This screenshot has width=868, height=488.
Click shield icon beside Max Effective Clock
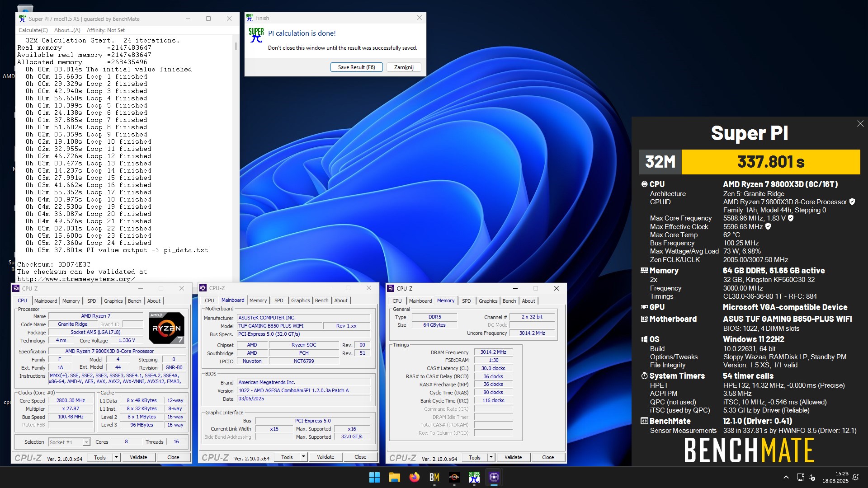(x=768, y=226)
